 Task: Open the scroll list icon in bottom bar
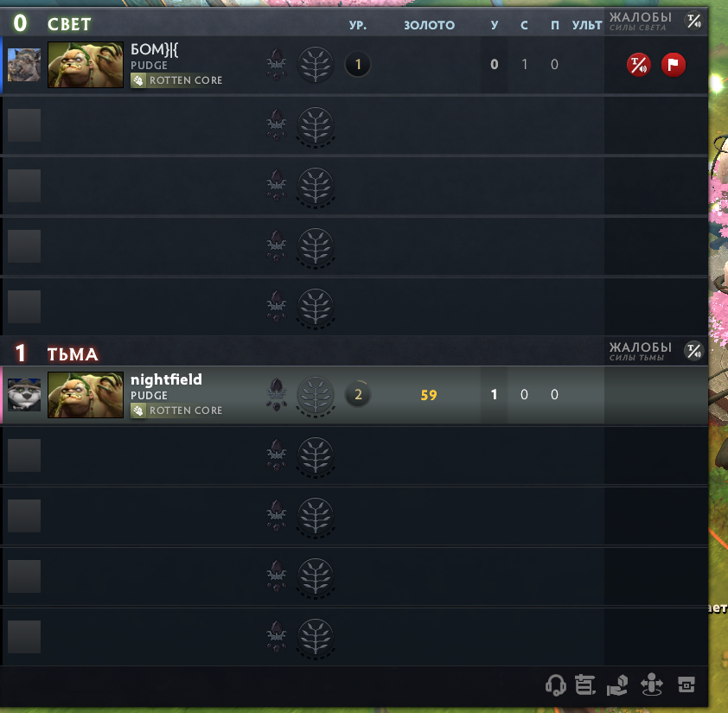pyautogui.click(x=585, y=684)
